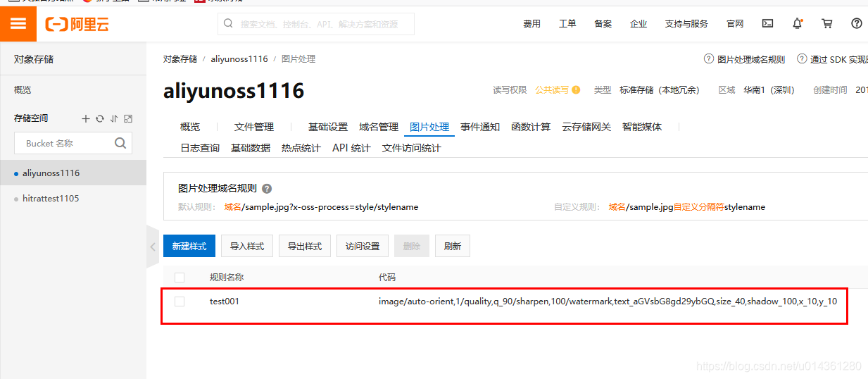The height and width of the screenshot is (379, 868).
Task: Click the test001 style code text
Action: coord(608,302)
